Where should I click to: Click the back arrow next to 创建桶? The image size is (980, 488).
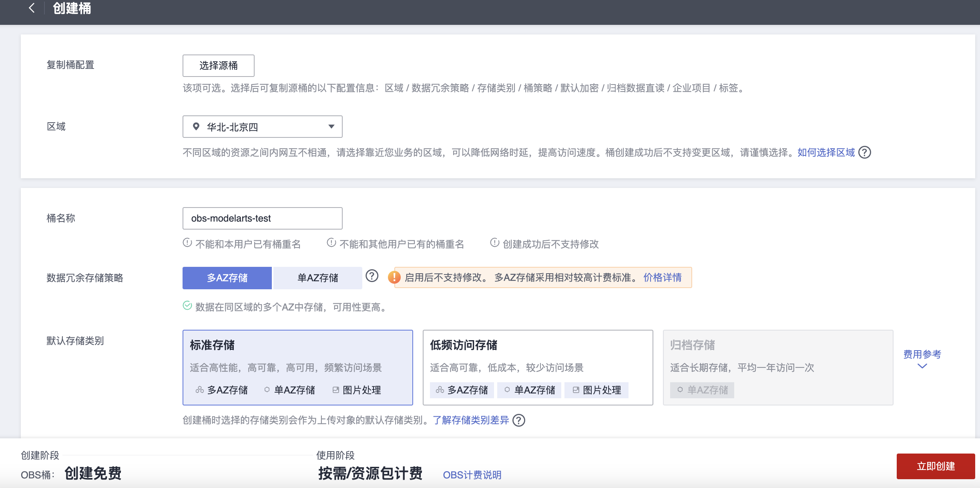point(32,8)
